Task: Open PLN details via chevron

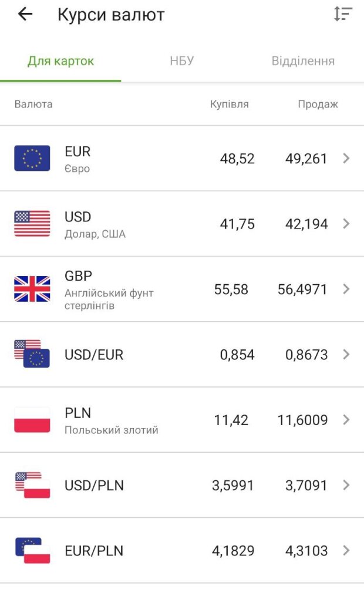Action: click(346, 420)
